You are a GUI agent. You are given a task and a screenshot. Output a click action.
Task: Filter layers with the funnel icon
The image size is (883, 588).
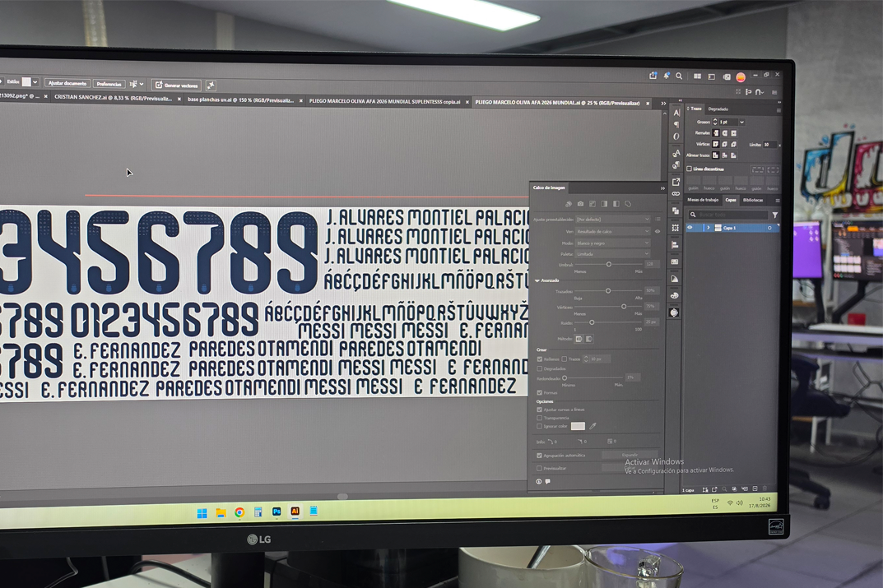[775, 215]
